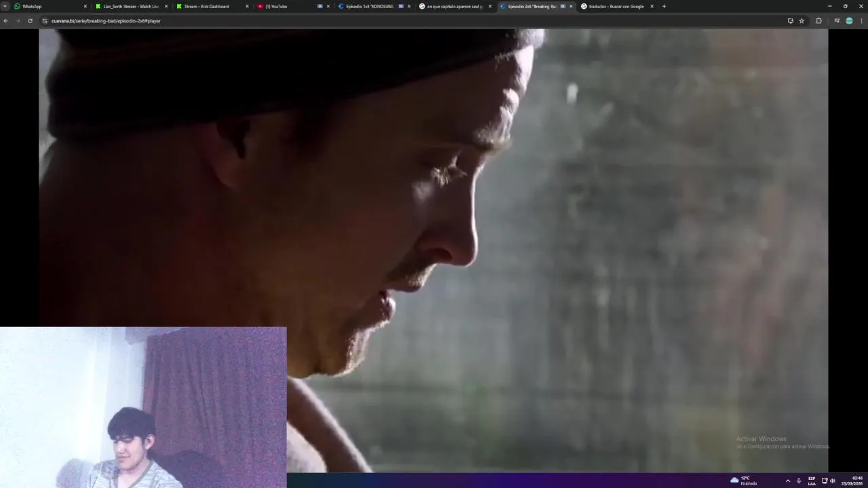Switch to the Stream - Kick Dashboard tab
Screen dimensions: 868x488
pyautogui.click(x=212, y=6)
